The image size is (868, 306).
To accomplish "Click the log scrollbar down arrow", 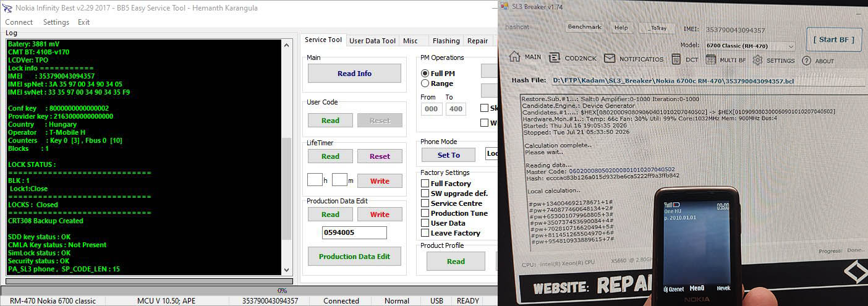I will pos(286,270).
